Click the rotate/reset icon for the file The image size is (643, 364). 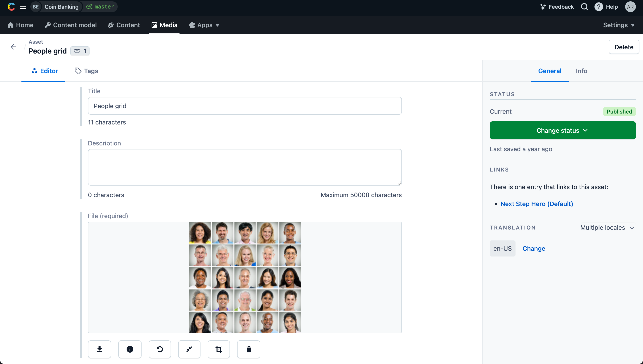159,349
